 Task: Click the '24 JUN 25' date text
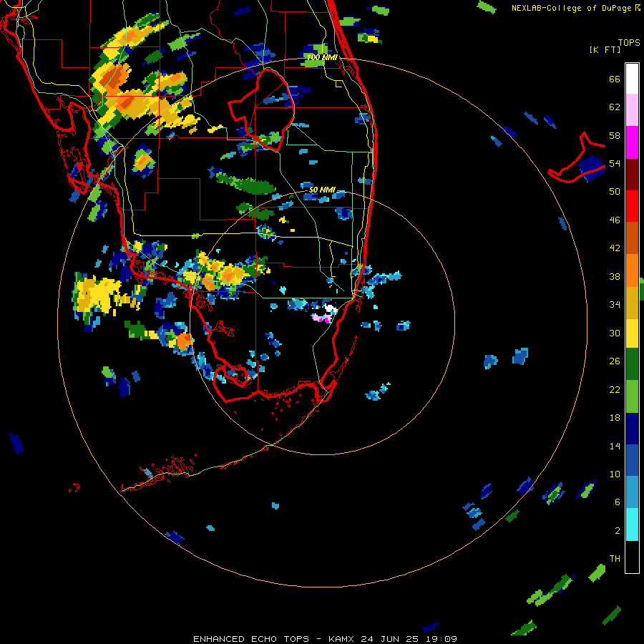coord(389,639)
